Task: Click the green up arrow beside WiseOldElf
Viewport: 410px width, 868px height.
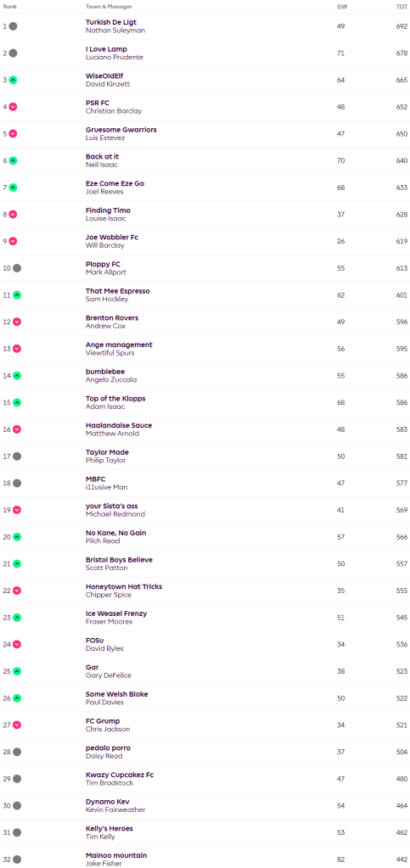Action: click(x=13, y=80)
